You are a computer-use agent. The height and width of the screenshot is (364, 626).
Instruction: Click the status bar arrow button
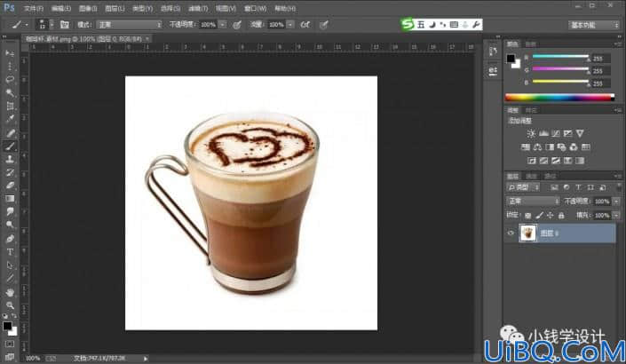click(146, 359)
